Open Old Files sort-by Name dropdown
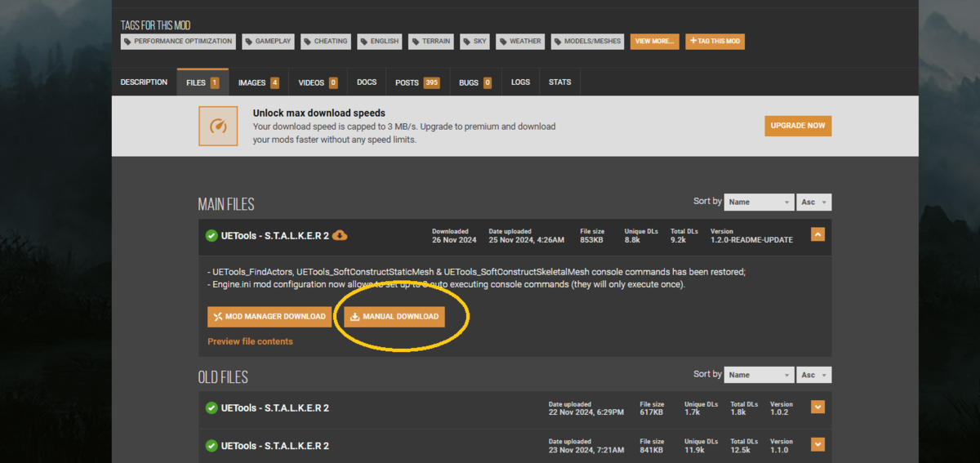 (759, 375)
